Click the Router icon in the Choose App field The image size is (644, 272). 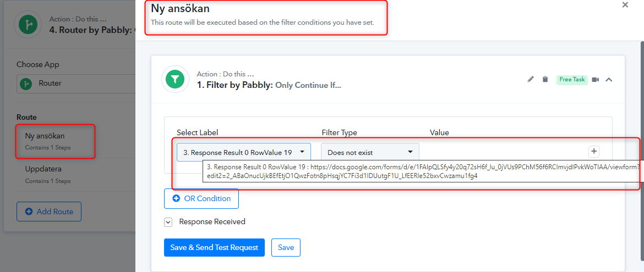pos(27,84)
